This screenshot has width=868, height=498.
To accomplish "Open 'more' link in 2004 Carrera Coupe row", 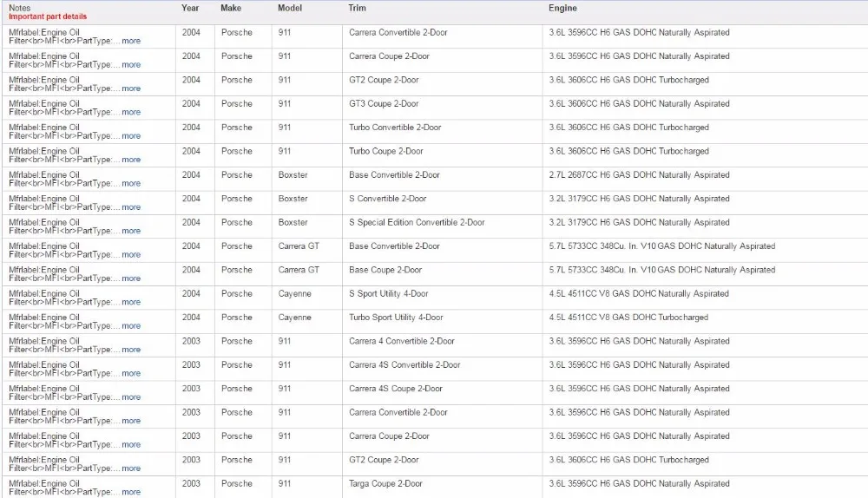I will click(x=131, y=65).
